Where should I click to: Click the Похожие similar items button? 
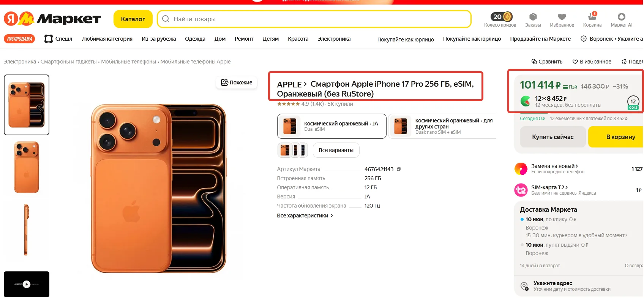[x=237, y=82]
